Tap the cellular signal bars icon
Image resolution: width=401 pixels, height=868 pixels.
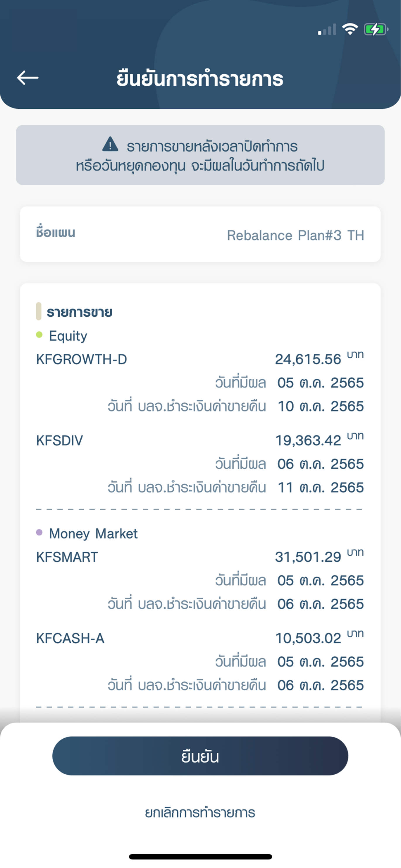327,30
